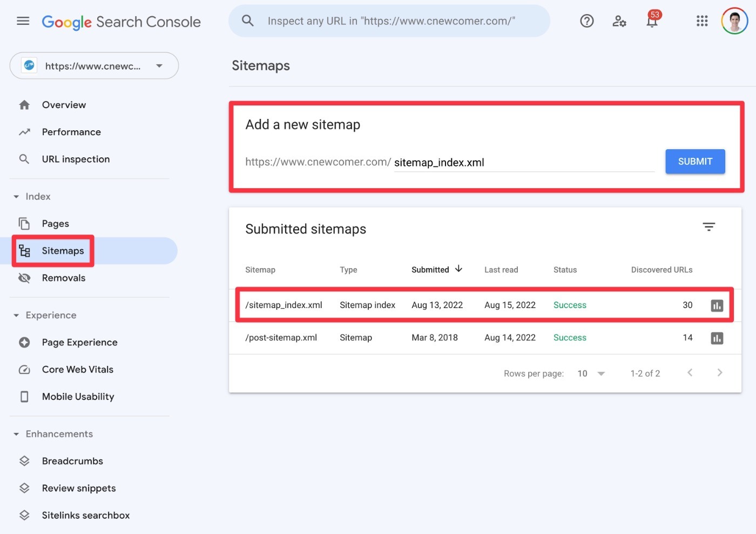Open the Google apps grid

pos(702,21)
